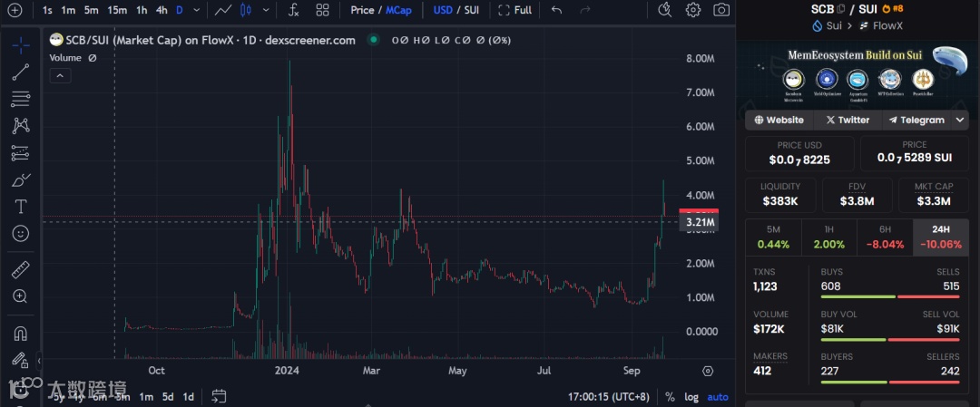Enter Full screen chart mode
Image resolution: width=980 pixels, height=407 pixels.
point(515,10)
